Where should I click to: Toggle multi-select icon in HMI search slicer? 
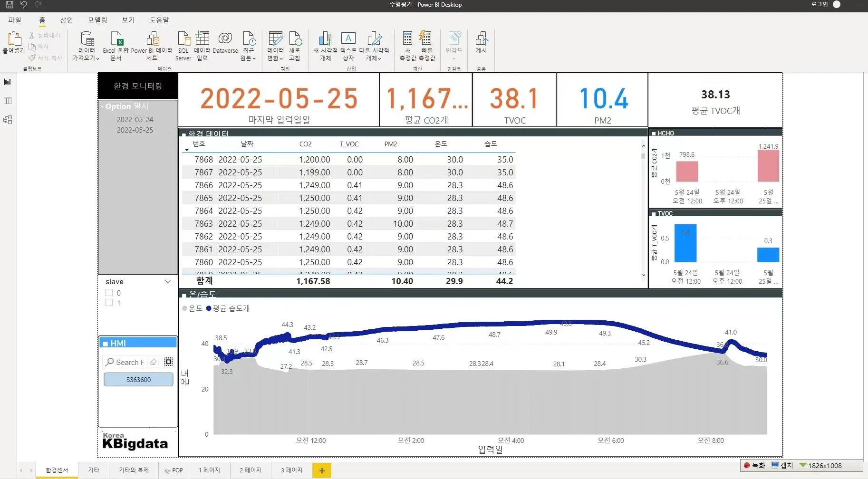pyautogui.click(x=168, y=362)
